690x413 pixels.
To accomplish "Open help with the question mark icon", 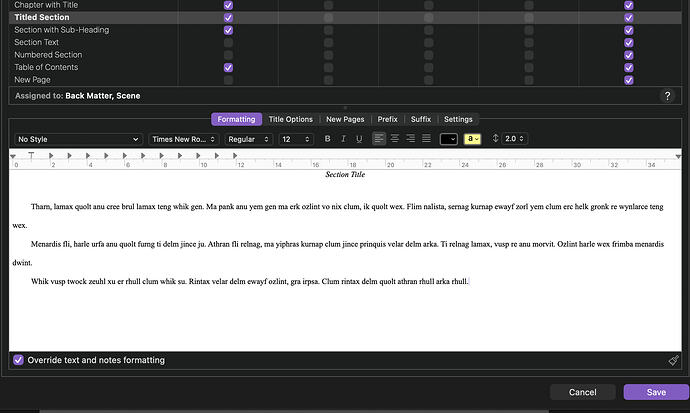I will point(667,96).
